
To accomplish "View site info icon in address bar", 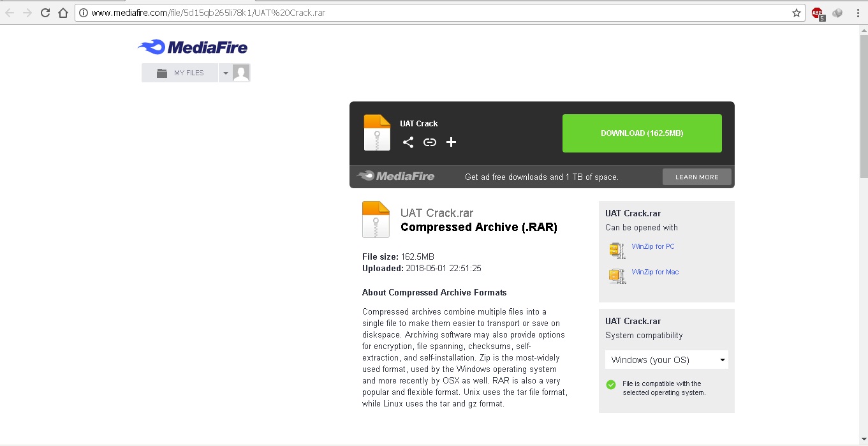I will 84,13.
